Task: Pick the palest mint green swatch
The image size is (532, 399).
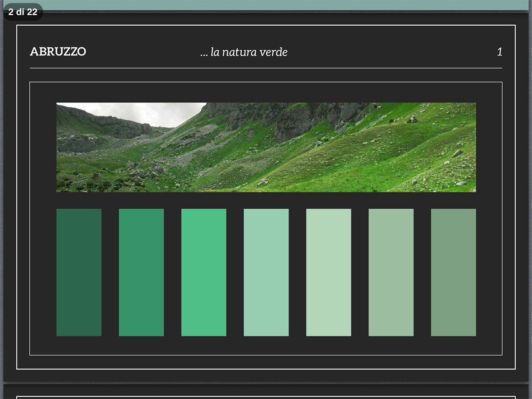Action: point(329,272)
